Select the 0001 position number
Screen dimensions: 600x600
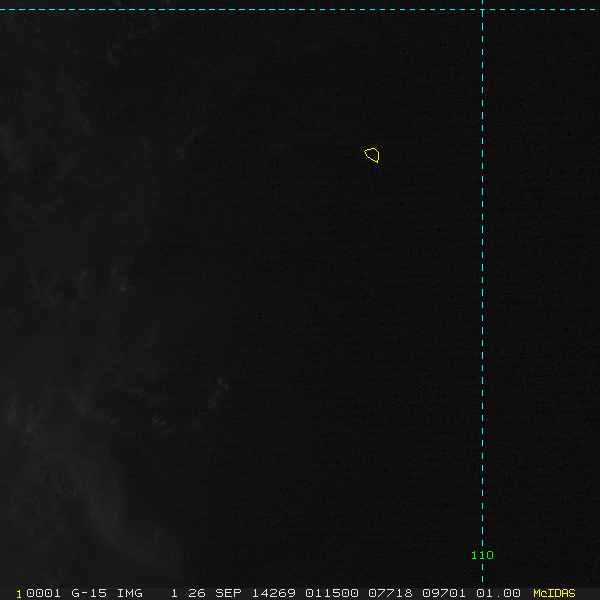click(x=43, y=593)
